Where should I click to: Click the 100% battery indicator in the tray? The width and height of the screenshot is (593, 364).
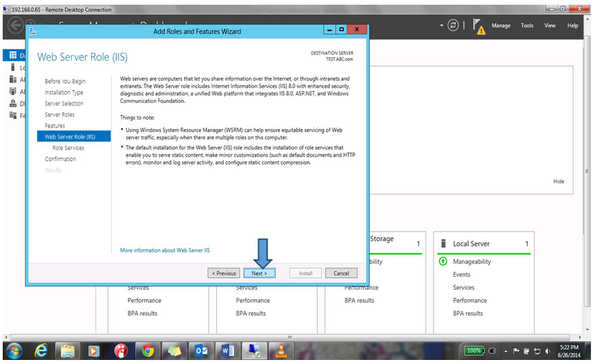coord(474,350)
